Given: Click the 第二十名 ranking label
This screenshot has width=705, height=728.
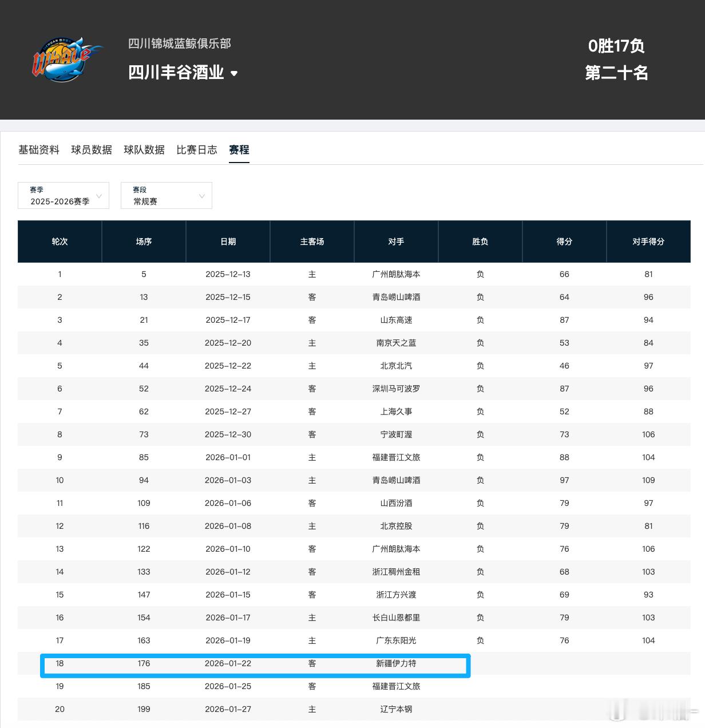Looking at the screenshot, I should (x=616, y=73).
